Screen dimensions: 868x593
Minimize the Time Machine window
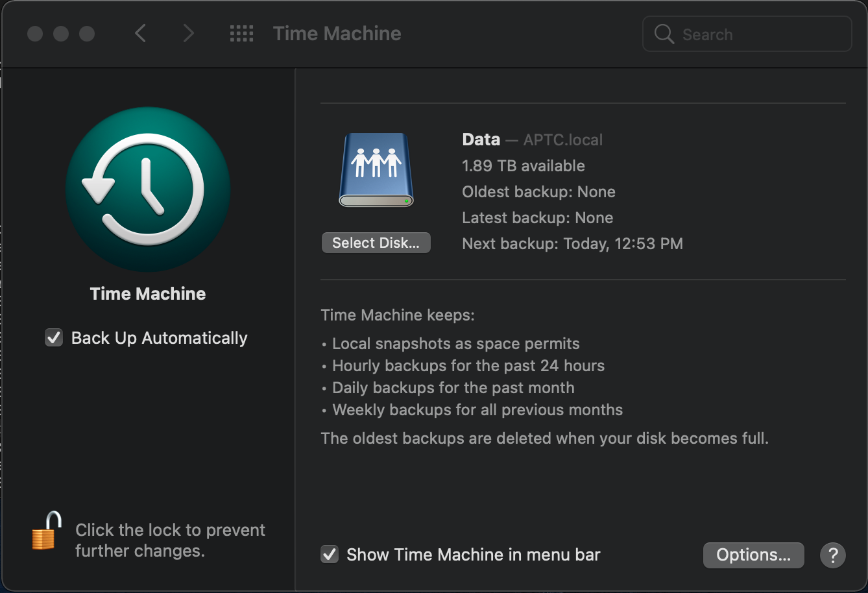point(61,34)
